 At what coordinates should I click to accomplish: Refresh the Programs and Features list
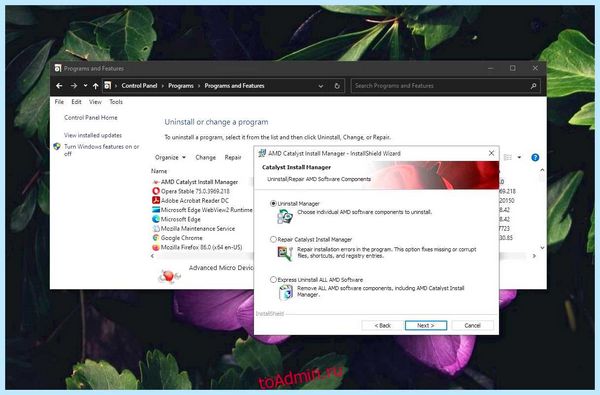coord(337,86)
